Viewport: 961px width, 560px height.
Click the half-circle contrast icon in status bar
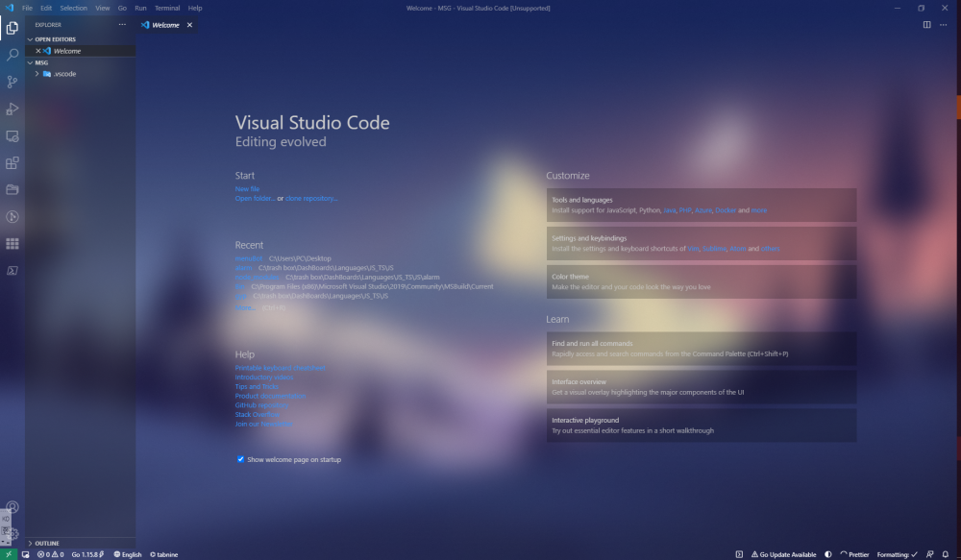(828, 554)
